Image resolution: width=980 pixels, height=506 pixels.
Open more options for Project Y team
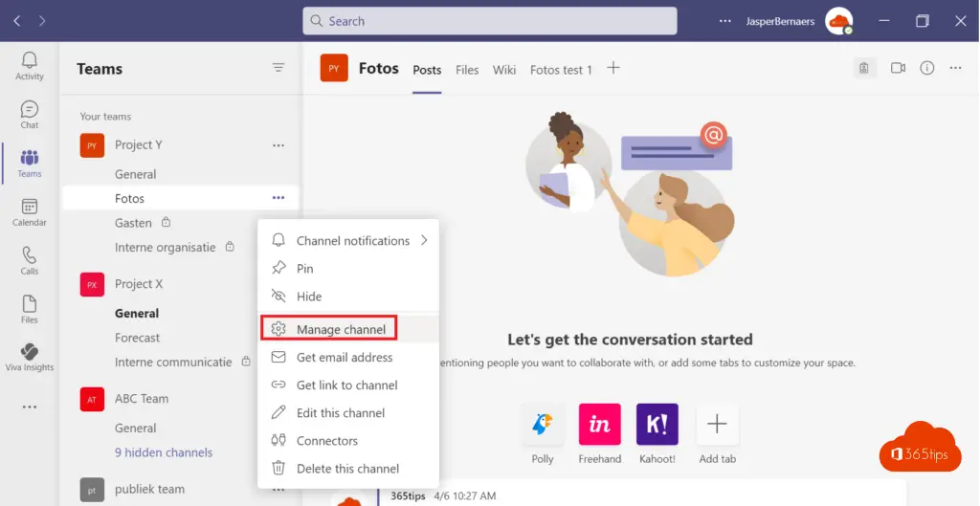click(278, 145)
